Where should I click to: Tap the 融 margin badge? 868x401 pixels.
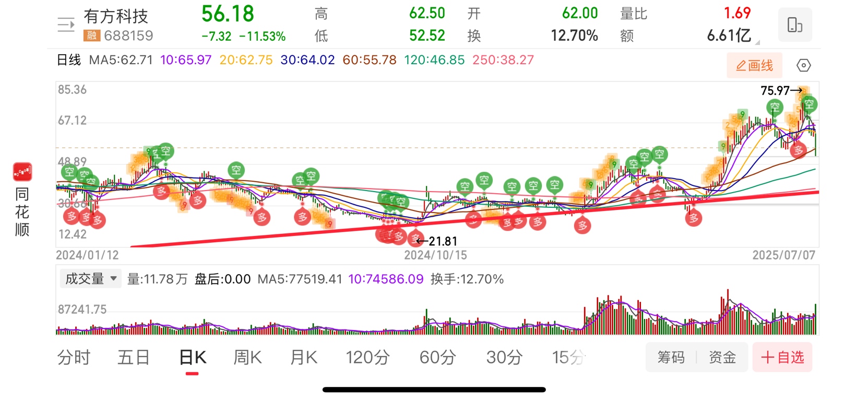[x=91, y=36]
